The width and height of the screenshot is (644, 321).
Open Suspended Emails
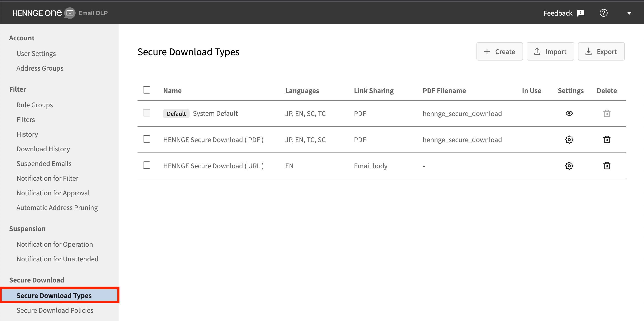point(44,164)
